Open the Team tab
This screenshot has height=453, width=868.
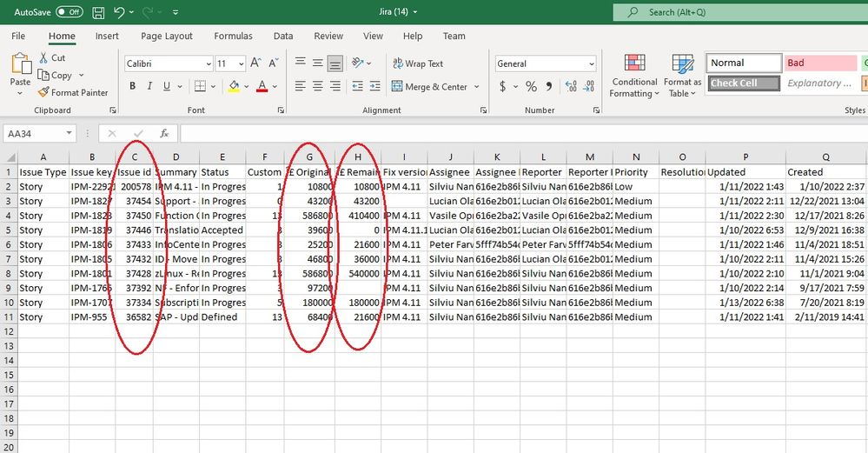[x=454, y=36]
